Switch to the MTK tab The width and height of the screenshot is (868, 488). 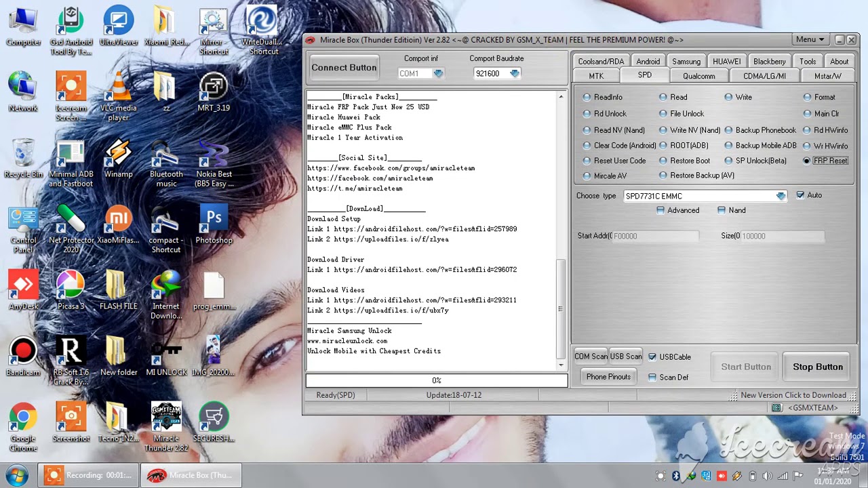pyautogui.click(x=596, y=76)
